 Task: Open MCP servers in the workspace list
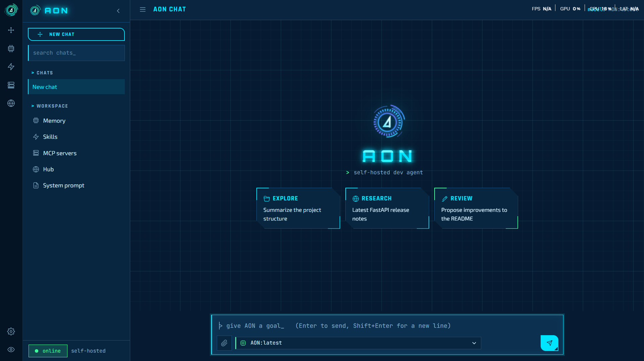click(x=77, y=153)
